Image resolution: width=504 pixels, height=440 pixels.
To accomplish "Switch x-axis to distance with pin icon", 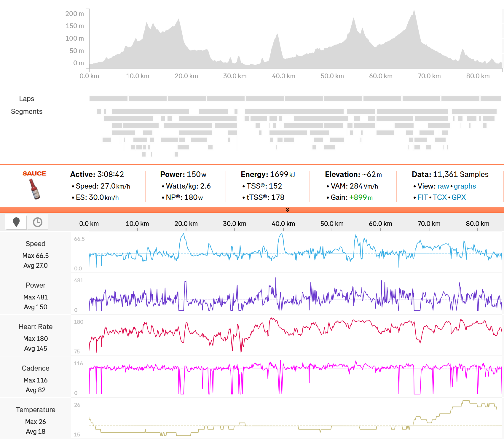I will [16, 222].
